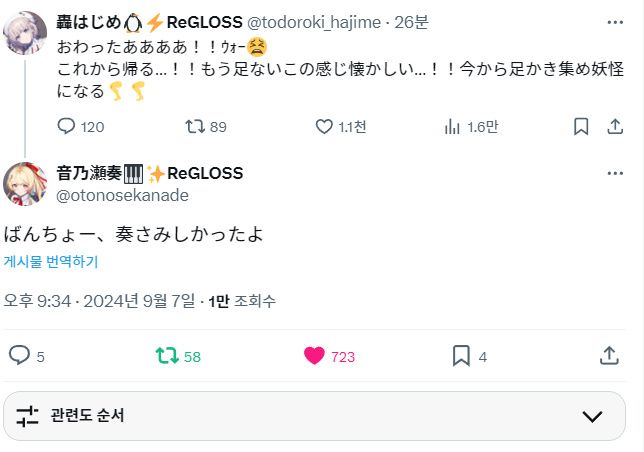Viewport: 644px width, 452px height.
Task: Reply to otonosekanade's post with 5 replies
Action: click(27, 356)
